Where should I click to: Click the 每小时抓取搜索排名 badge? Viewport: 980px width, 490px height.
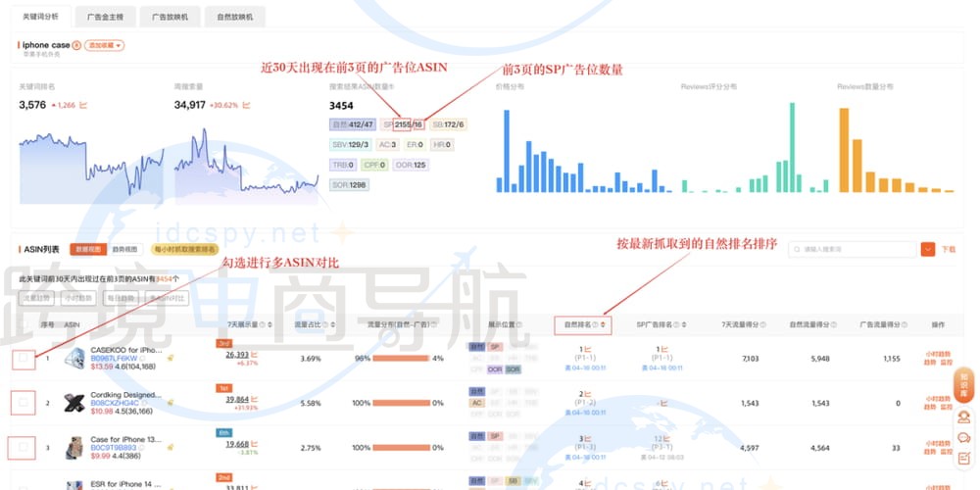[185, 249]
